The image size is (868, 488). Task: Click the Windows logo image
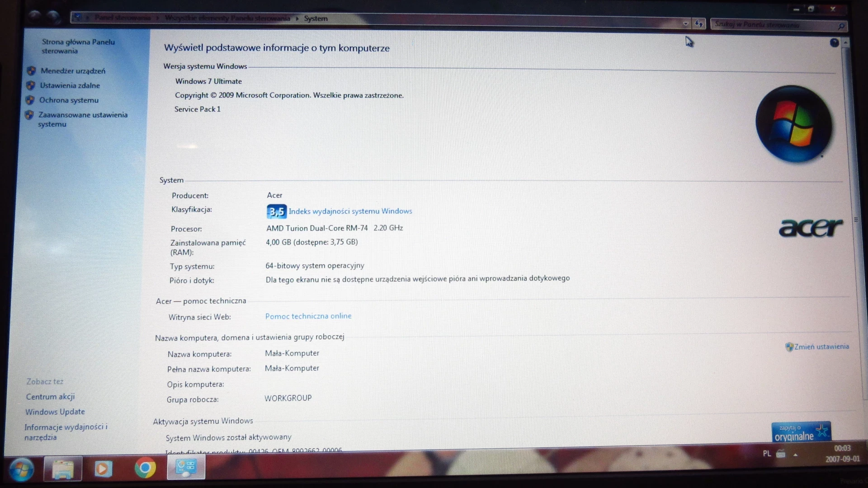(794, 124)
